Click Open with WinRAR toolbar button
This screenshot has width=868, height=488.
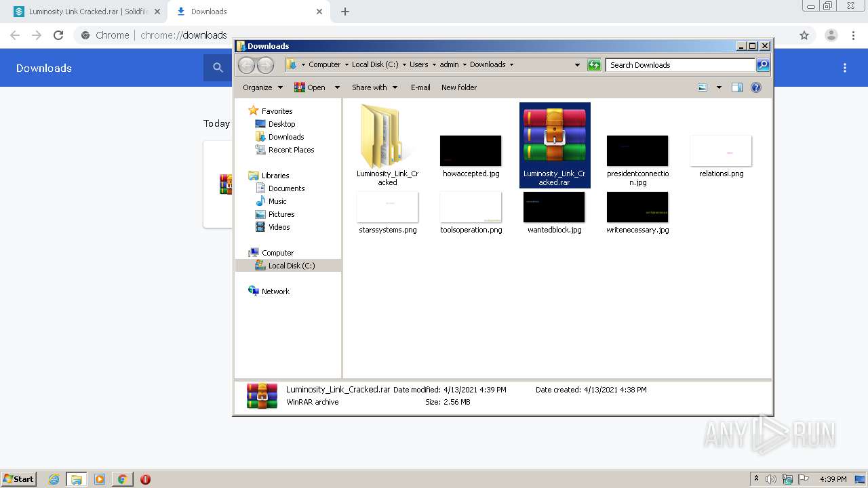pyautogui.click(x=309, y=87)
